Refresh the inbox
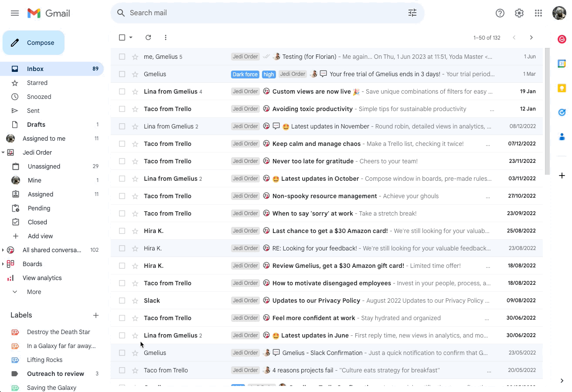This screenshot has width=572, height=392. point(148,37)
